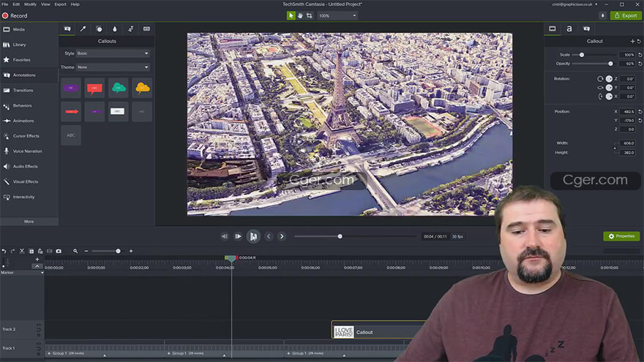
Task: Switch to the Callouts annotation tab
Action: pyautogui.click(x=67, y=29)
